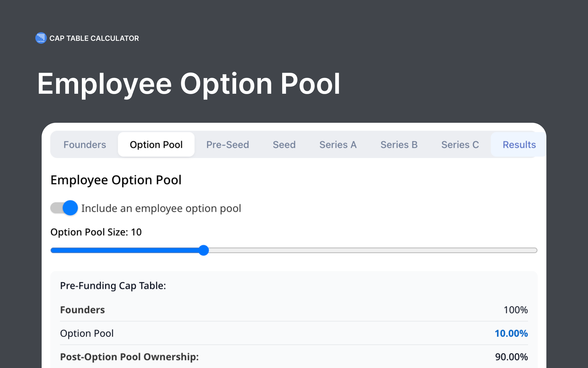Click the CAP TABLE CALCULATOR header text
This screenshot has width=588, height=368.
pos(95,38)
